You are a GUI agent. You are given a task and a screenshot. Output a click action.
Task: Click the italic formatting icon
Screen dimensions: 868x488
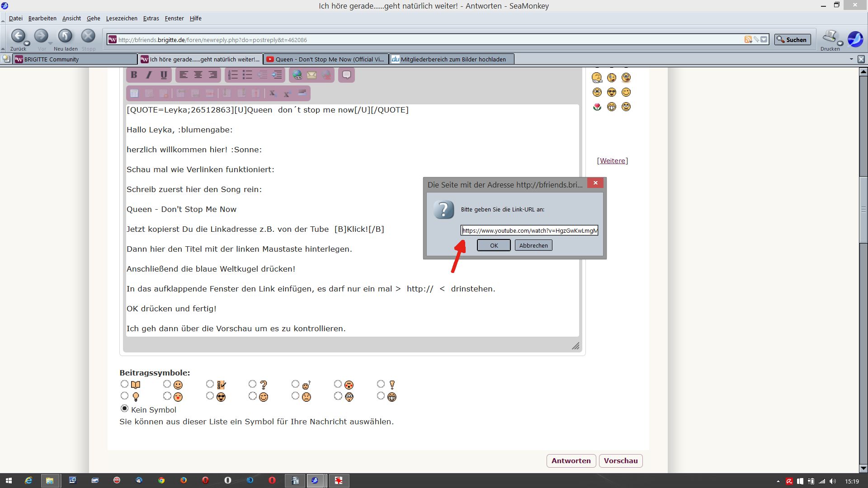point(149,75)
